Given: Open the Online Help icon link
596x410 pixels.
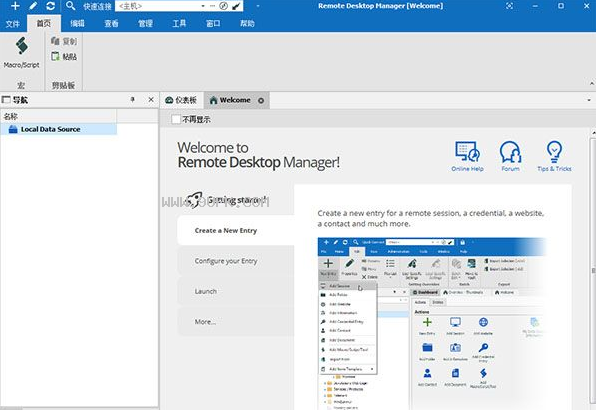Looking at the screenshot, I should click(467, 156).
